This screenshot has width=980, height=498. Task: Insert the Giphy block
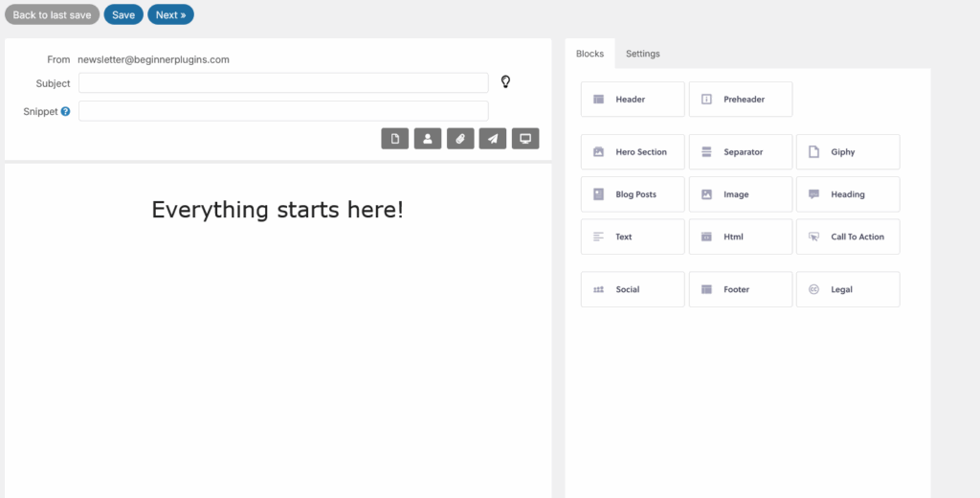click(848, 151)
